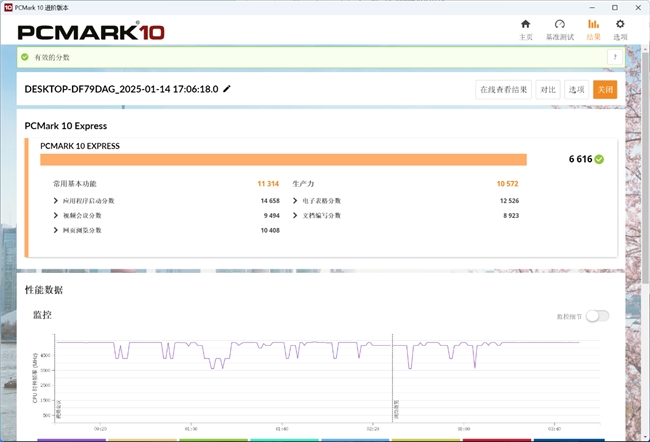
Task: Minimize the PCMark 10 window
Action: click(x=592, y=7)
